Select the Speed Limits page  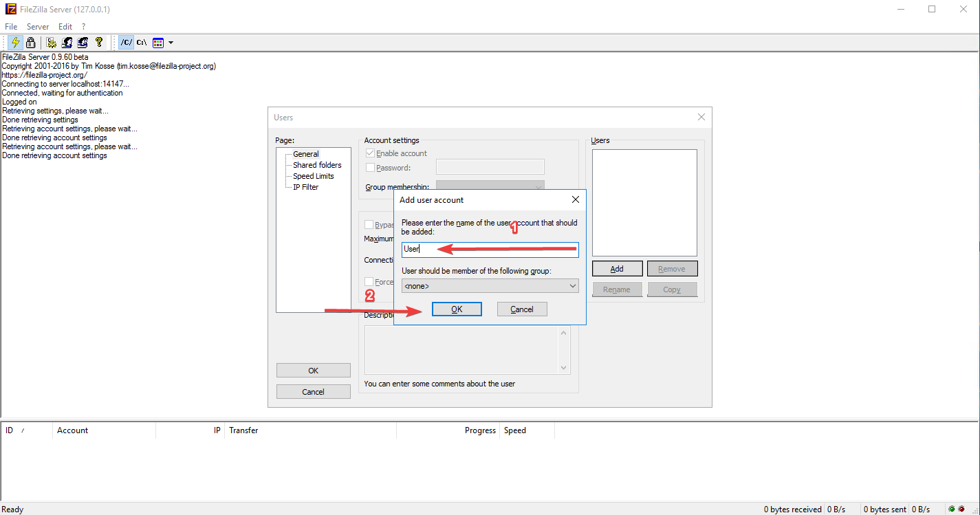point(314,176)
